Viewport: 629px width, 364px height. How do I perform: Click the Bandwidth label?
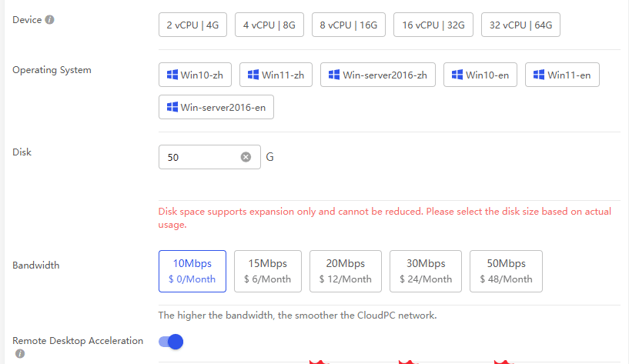tap(35, 265)
